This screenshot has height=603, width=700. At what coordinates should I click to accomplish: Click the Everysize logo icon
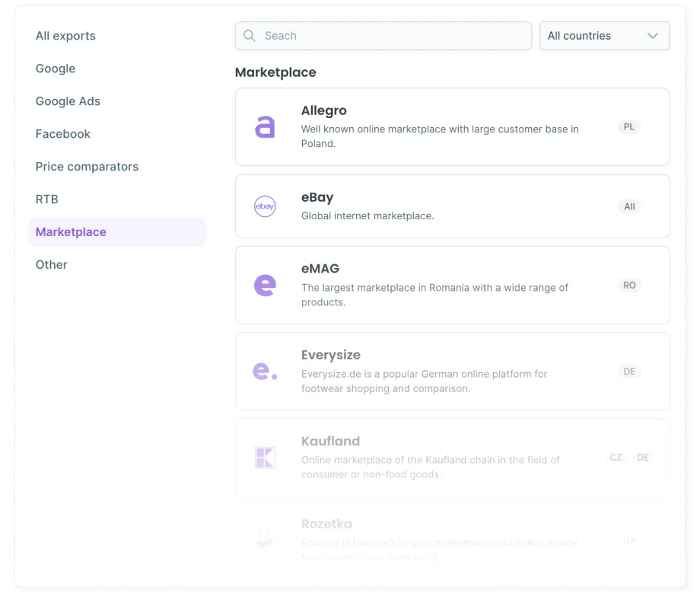click(x=265, y=372)
